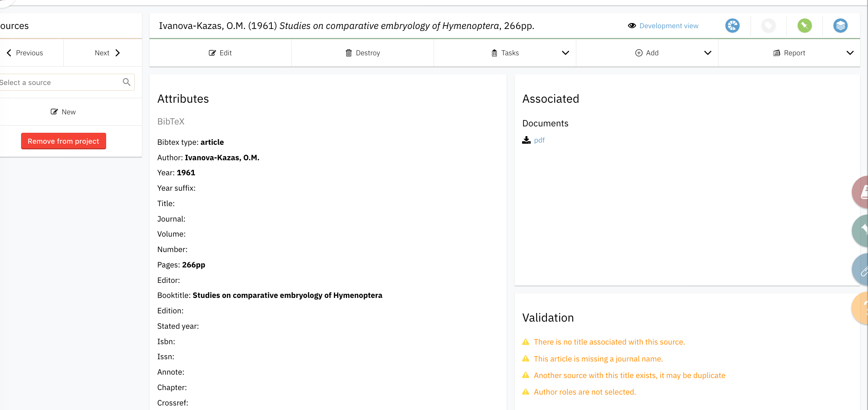Click the Select a source input field

(56, 82)
